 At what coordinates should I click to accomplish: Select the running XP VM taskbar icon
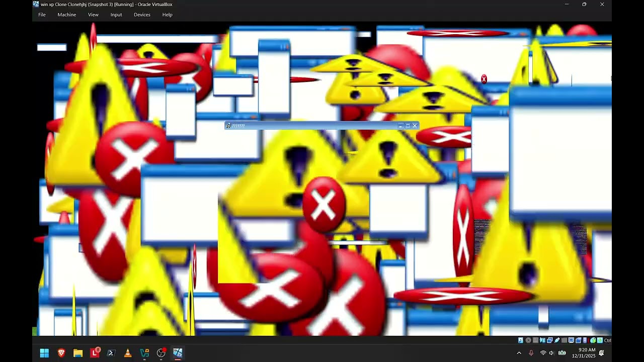178,353
